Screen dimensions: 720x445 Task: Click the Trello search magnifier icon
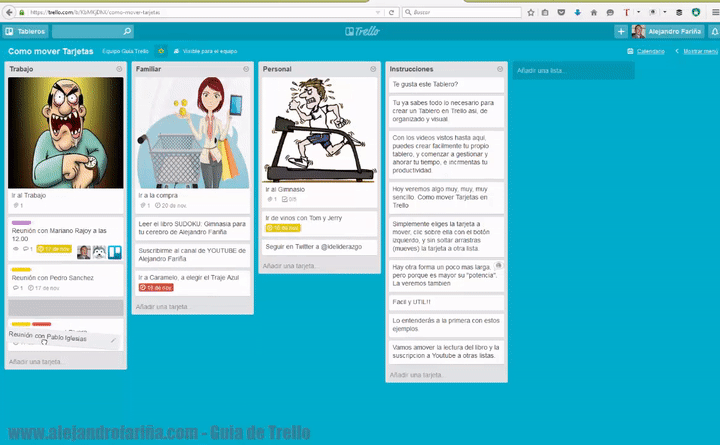127,31
